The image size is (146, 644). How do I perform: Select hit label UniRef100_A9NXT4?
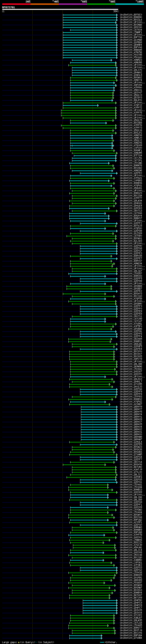(131, 80)
